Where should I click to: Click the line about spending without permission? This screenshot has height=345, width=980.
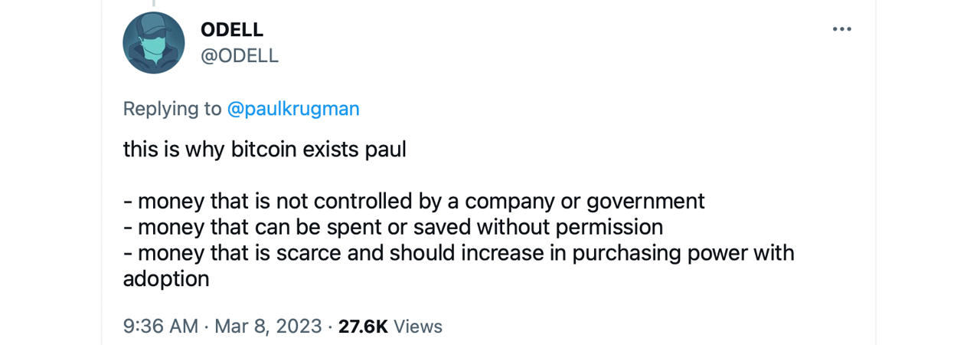click(x=393, y=227)
